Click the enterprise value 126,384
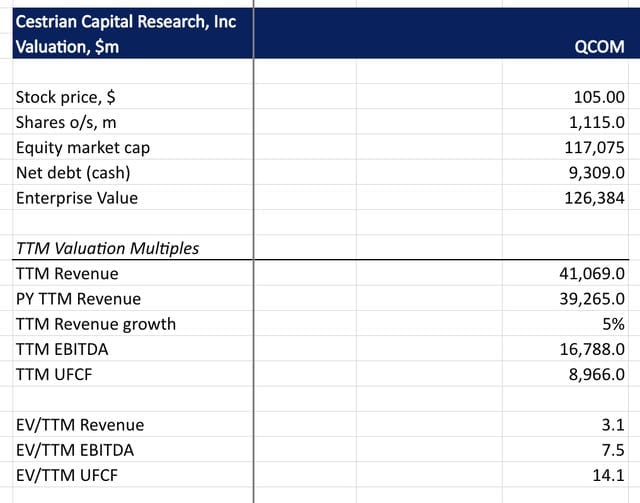The height and width of the screenshot is (503, 640). [x=594, y=198]
